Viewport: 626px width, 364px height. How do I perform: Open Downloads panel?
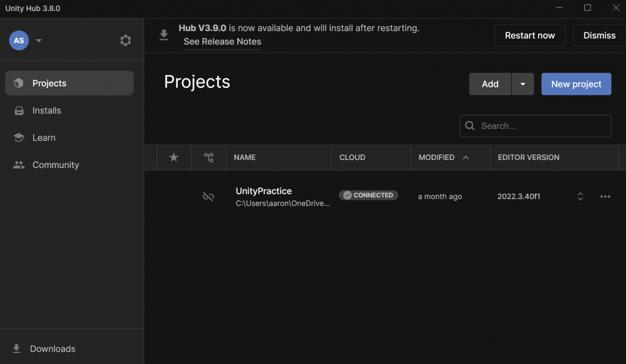[53, 349]
